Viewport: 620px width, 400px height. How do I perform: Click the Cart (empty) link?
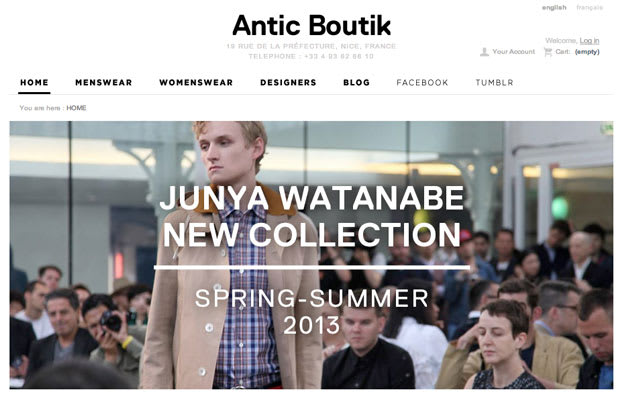coord(577,52)
